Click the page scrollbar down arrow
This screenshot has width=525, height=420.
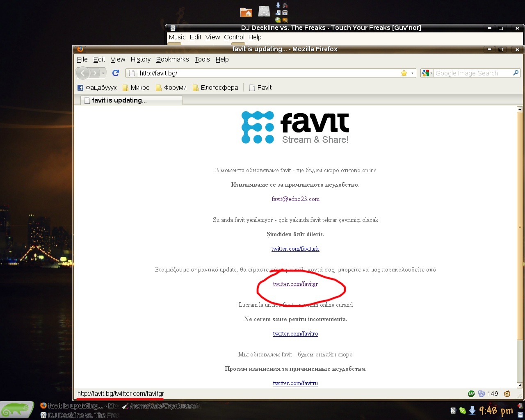[520, 385]
